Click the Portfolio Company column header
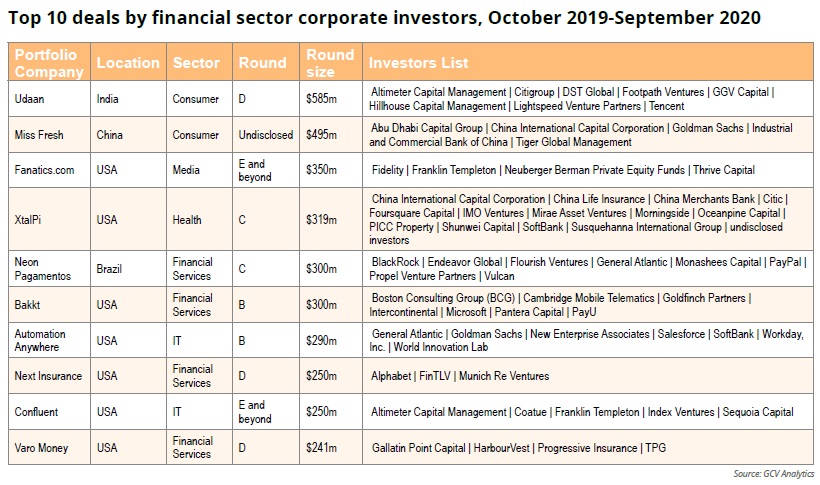The image size is (820, 485). [46, 62]
